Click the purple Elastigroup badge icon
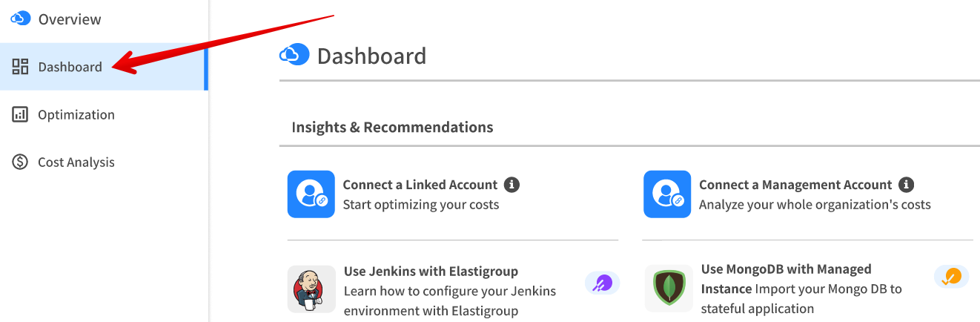 [x=602, y=283]
